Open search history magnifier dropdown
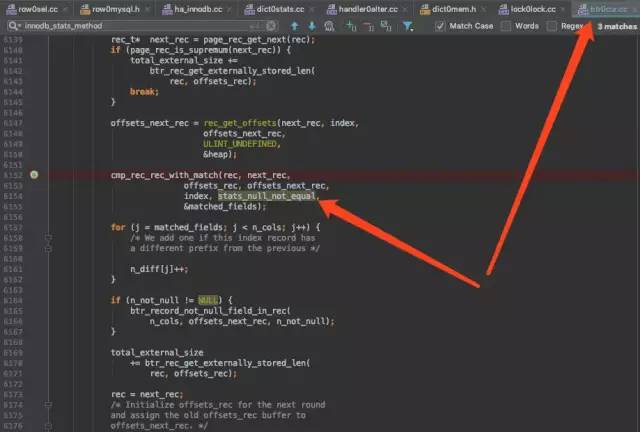The image size is (640, 432). point(14,26)
